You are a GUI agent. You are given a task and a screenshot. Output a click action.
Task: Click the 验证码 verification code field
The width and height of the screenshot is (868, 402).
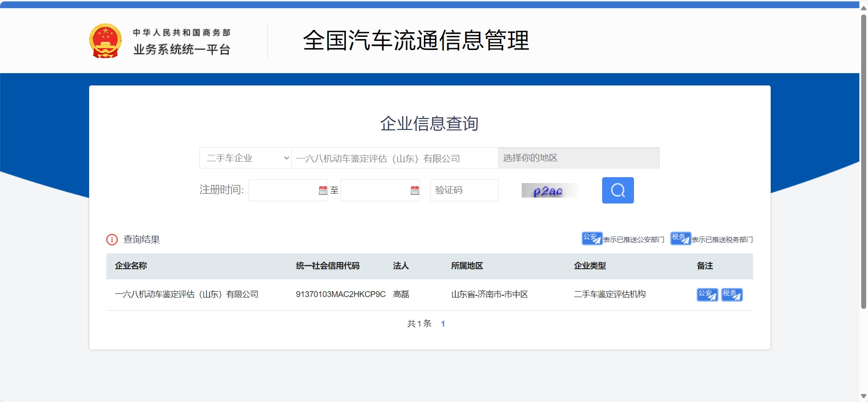coord(464,190)
